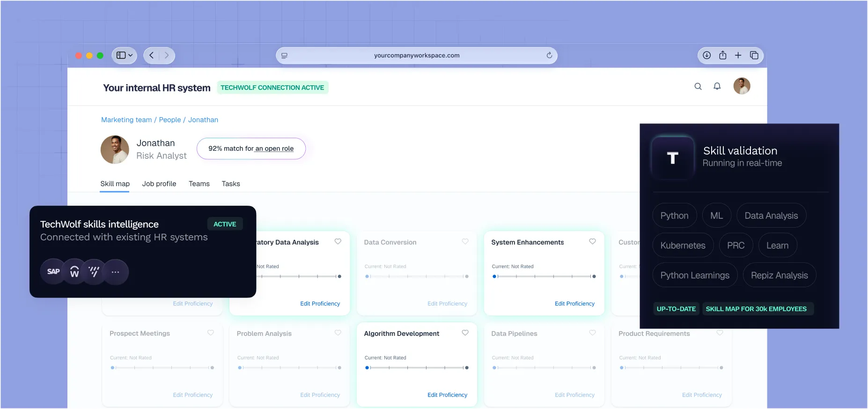Favorite the System Enhancements skill heart
The height and width of the screenshot is (409, 868).
point(593,241)
